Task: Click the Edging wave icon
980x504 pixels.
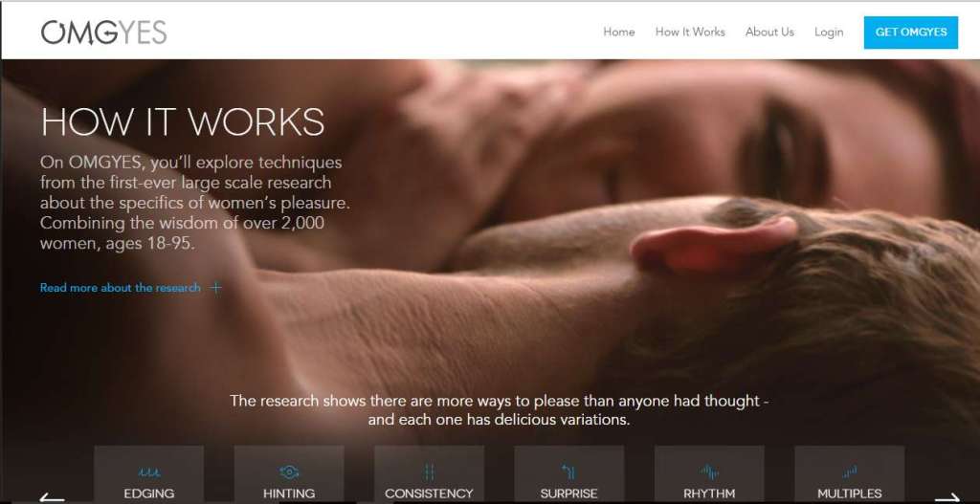Action: point(149,472)
